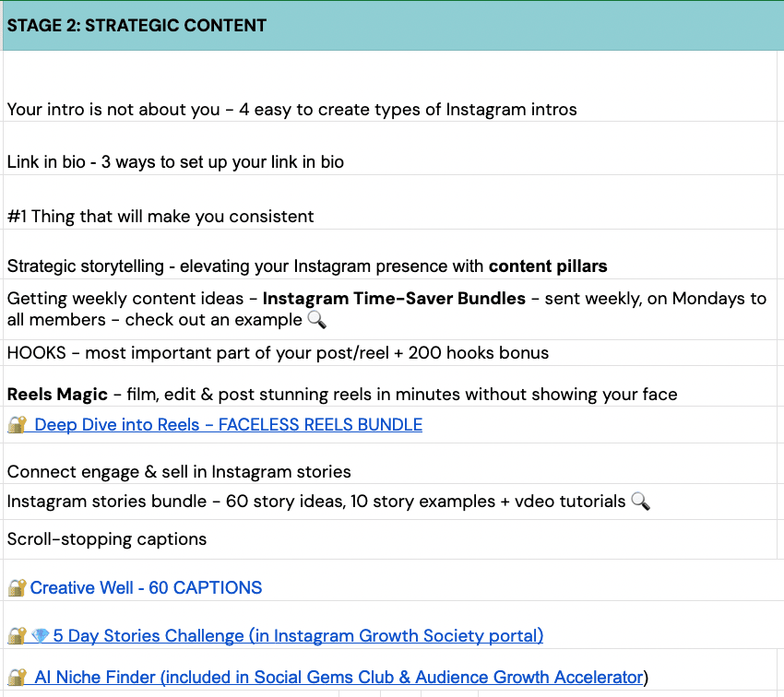This screenshot has height=697, width=784.
Task: Click the Scroll-stopping captions cell
Action: pos(107,539)
